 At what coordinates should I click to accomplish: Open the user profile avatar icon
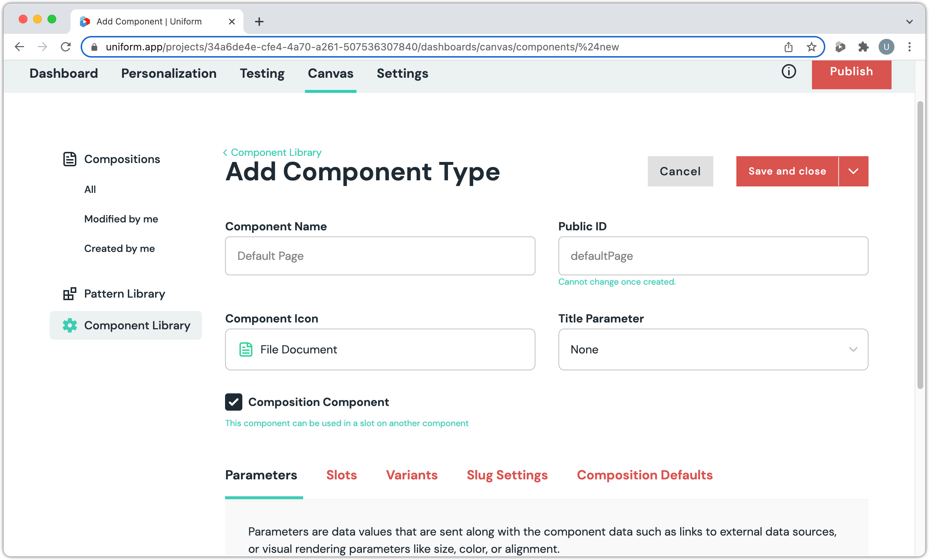tap(886, 47)
